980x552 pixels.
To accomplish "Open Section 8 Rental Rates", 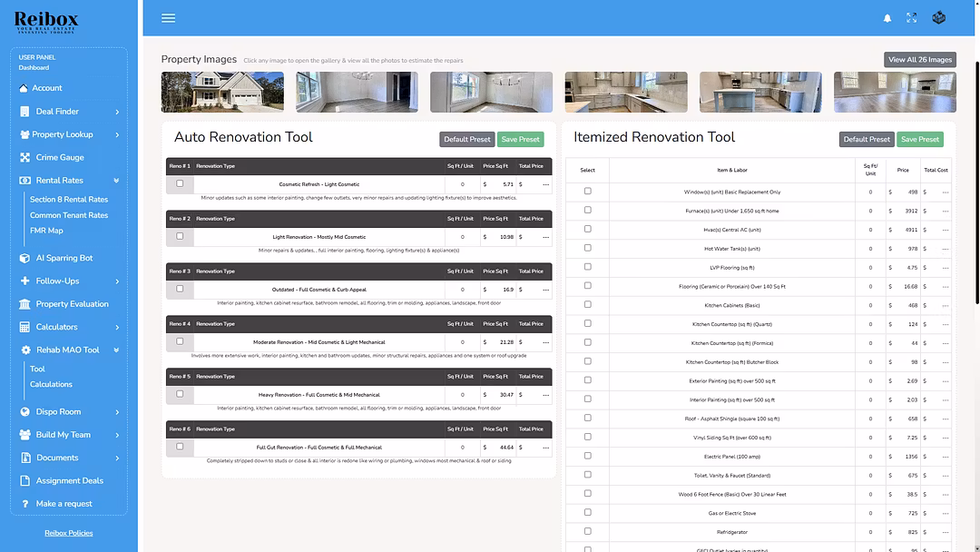I will click(x=69, y=200).
